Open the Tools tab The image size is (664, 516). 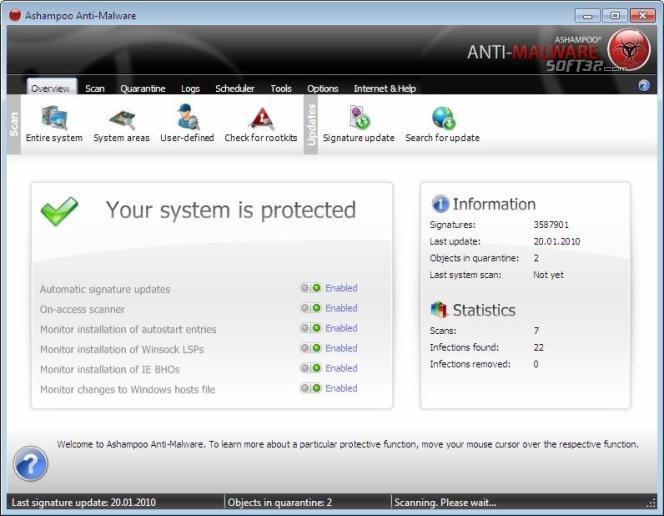coord(281,88)
